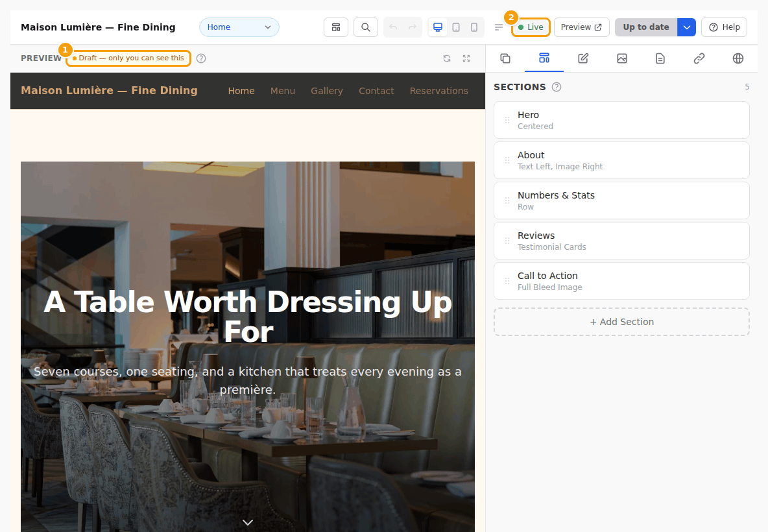Select the Call to Action section card
Image resolution: width=768 pixels, height=532 pixels.
pyautogui.click(x=621, y=281)
